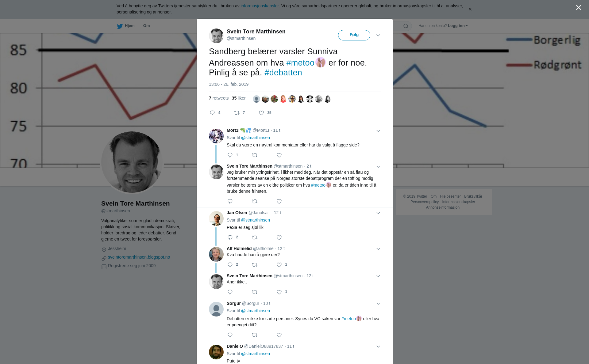This screenshot has width=589, height=364.
Task: Like Alf Holmelid's reply
Action: 279,265
